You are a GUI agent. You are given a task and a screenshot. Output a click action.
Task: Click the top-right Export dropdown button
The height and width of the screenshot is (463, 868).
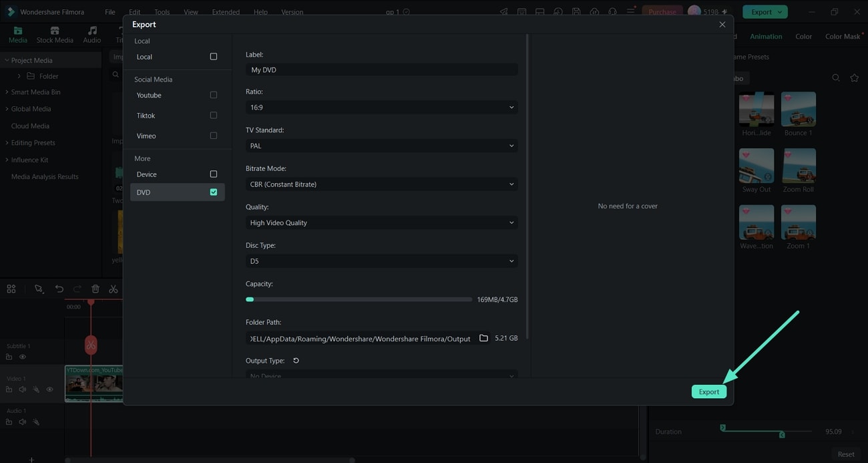[765, 12]
